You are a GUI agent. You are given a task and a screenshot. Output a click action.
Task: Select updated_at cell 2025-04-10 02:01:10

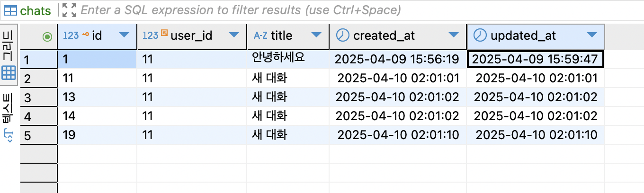pos(536,135)
